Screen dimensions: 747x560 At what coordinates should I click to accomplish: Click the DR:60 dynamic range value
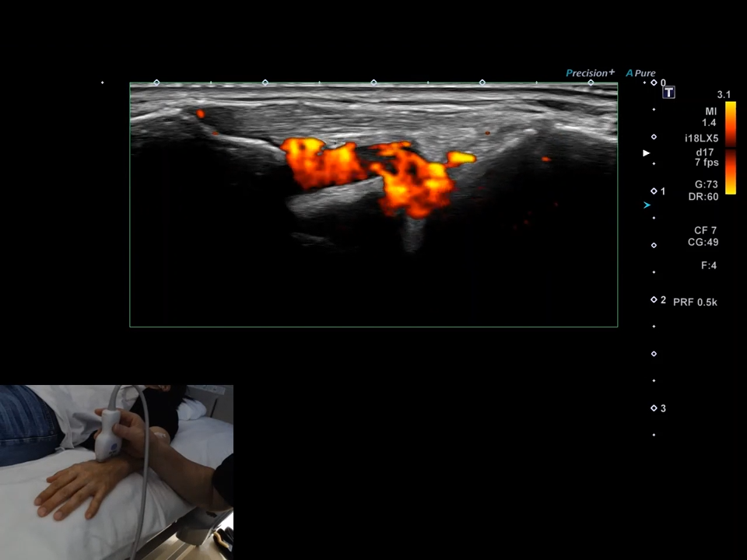[703, 197]
